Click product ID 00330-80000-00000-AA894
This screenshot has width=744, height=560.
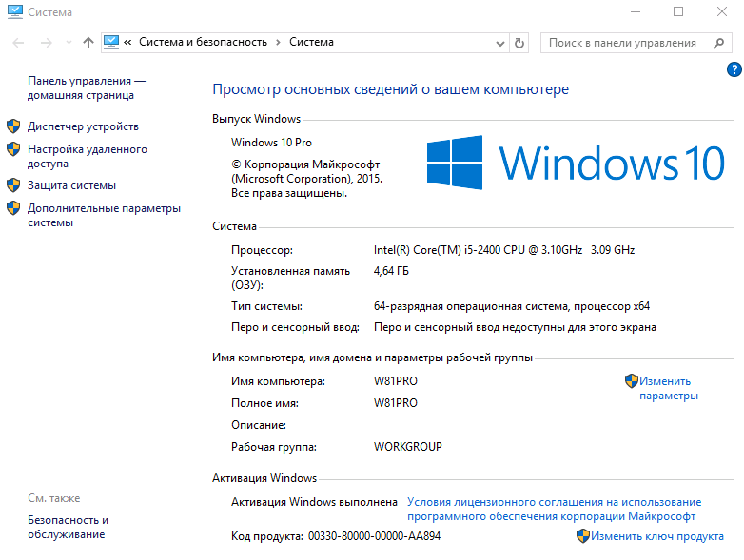(x=374, y=536)
